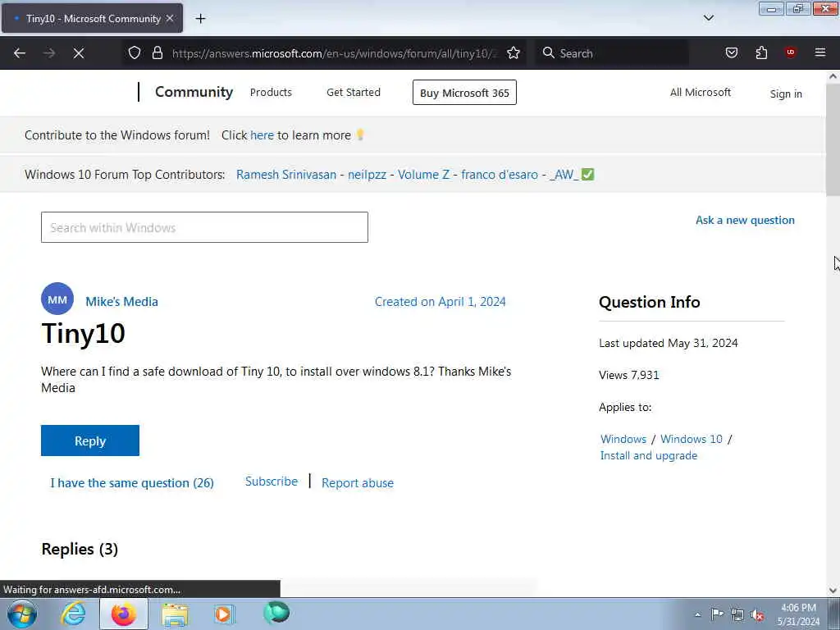Click the muted volume tray icon
The width and height of the screenshot is (840, 630).
coord(757,615)
